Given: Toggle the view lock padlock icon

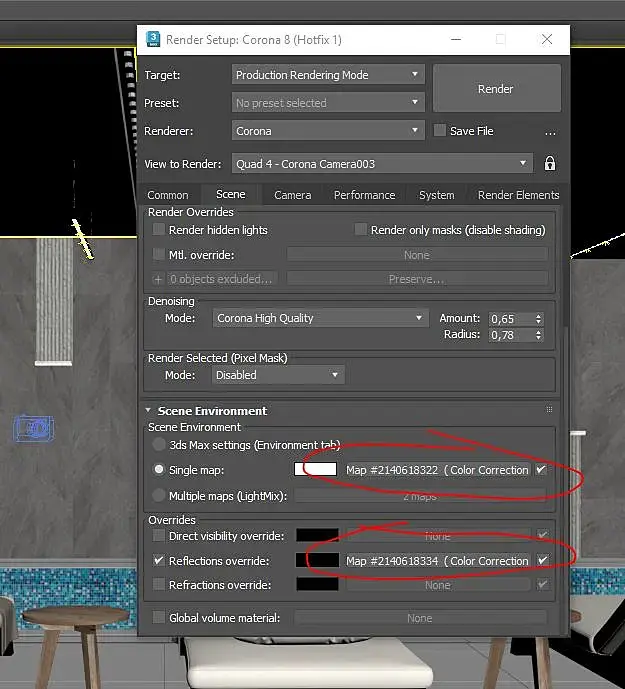Looking at the screenshot, I should pyautogui.click(x=550, y=163).
